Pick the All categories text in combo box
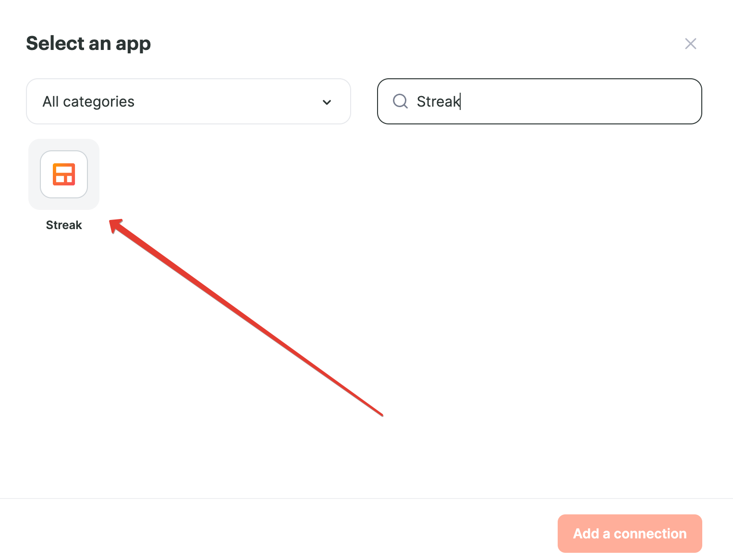The image size is (733, 560). pos(88,102)
